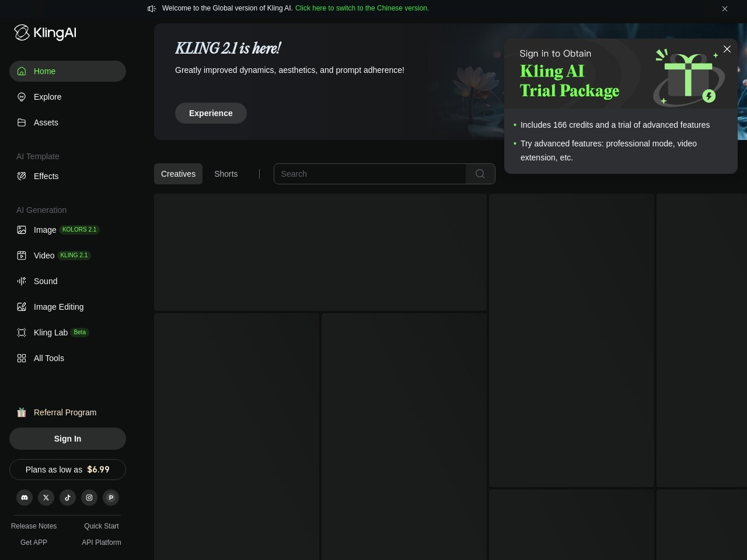Open All Tools menu item
Image resolution: width=747 pixels, height=560 pixels.
(x=68, y=358)
